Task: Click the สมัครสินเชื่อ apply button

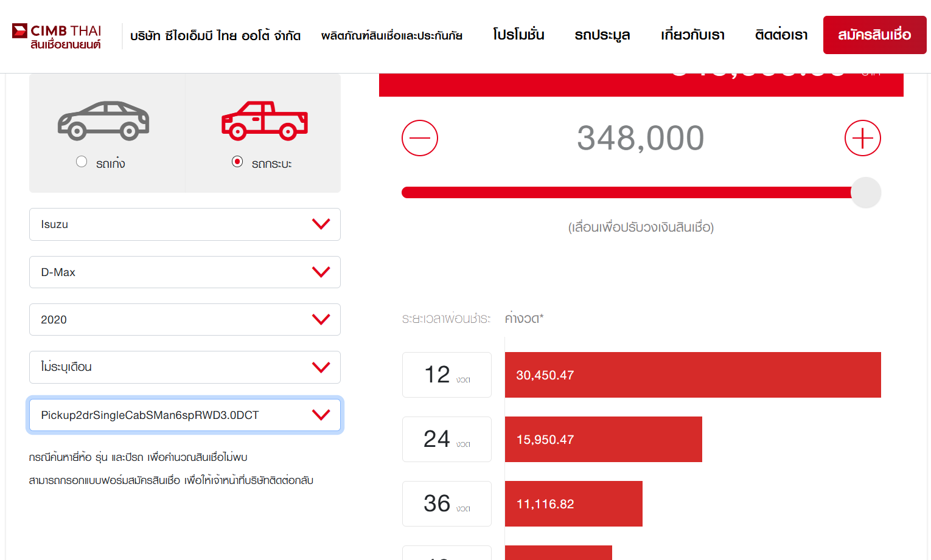Action: (874, 35)
